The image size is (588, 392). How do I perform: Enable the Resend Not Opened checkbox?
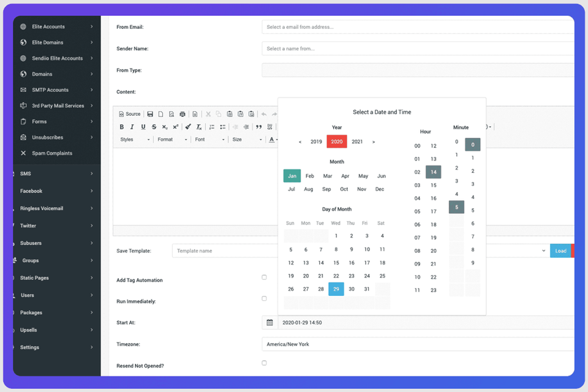point(265,363)
